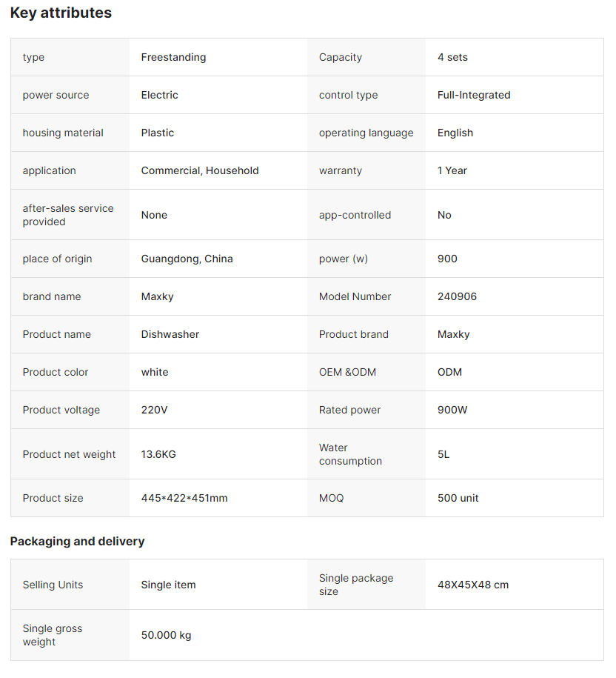616x678 pixels.
Task: Click the OEM &ODM label
Action: point(347,372)
